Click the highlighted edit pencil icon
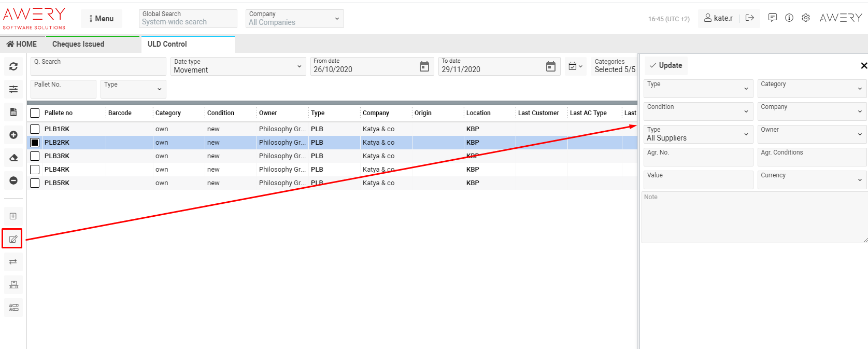 coord(13,239)
